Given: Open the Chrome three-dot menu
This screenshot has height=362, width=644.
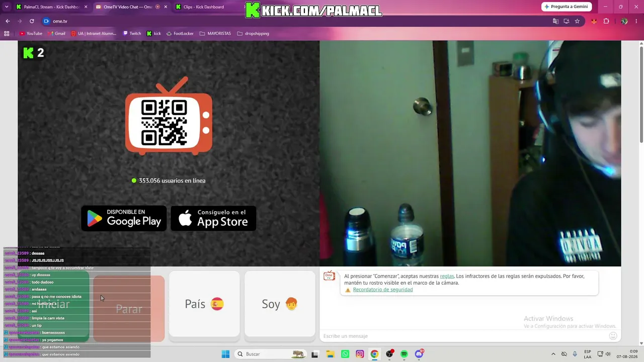Looking at the screenshot, I should point(637,21).
